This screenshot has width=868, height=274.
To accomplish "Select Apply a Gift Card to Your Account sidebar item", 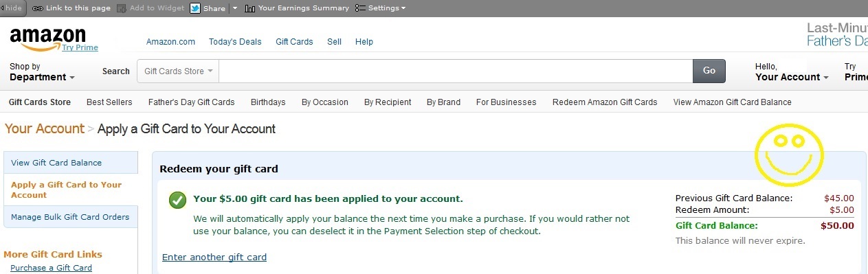I will click(71, 190).
